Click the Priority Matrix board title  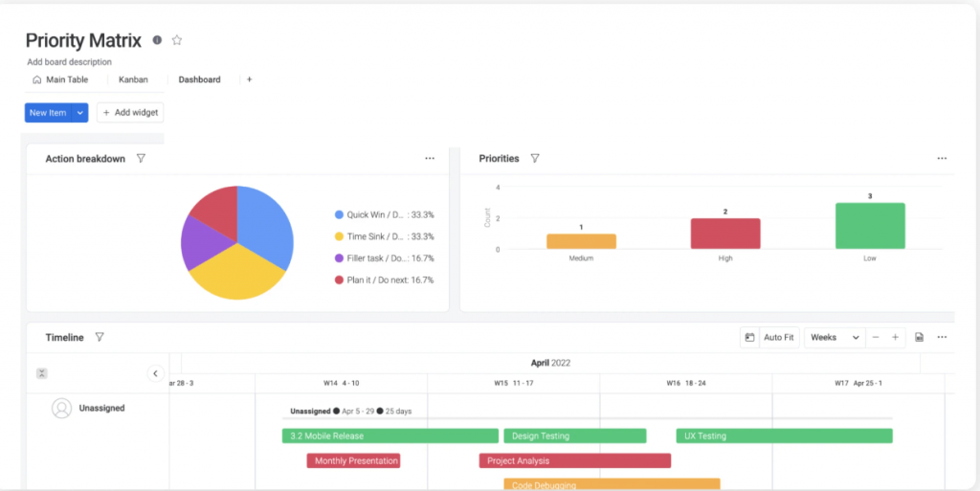point(84,40)
